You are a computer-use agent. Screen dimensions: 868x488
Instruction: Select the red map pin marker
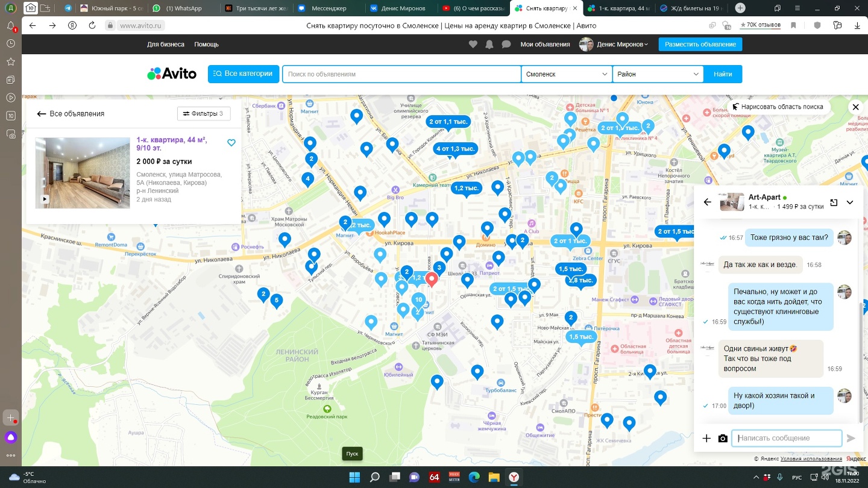coord(432,280)
